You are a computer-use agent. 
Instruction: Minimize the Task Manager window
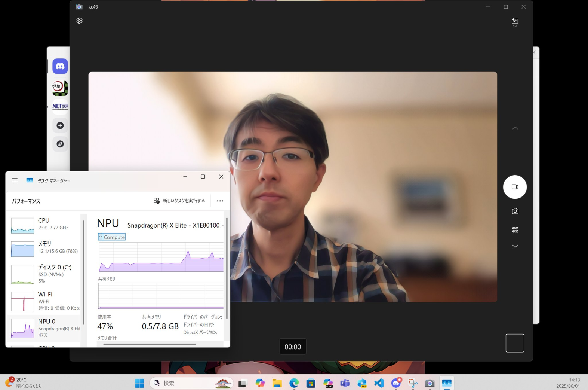click(x=185, y=177)
